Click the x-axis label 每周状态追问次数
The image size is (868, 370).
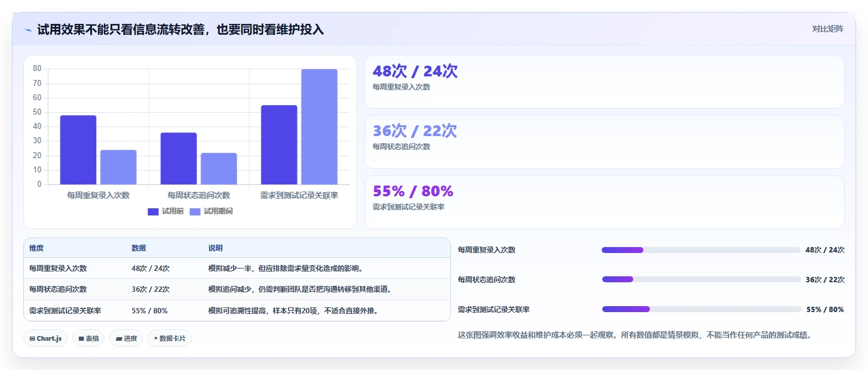[x=199, y=195]
